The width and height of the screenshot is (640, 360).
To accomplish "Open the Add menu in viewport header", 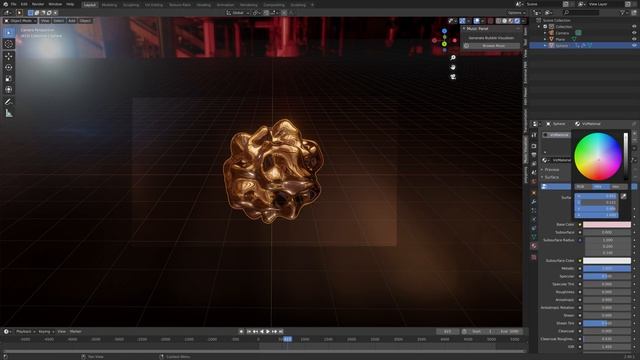I will [72, 21].
